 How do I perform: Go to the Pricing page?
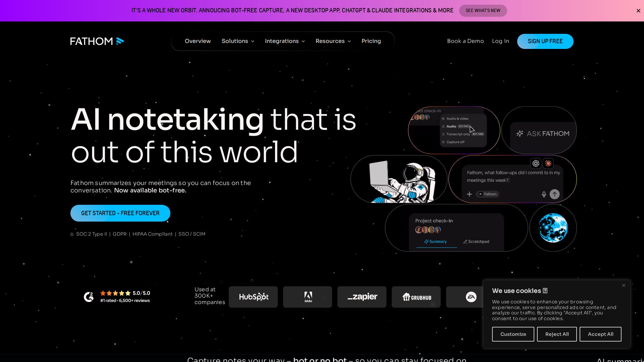tap(371, 41)
